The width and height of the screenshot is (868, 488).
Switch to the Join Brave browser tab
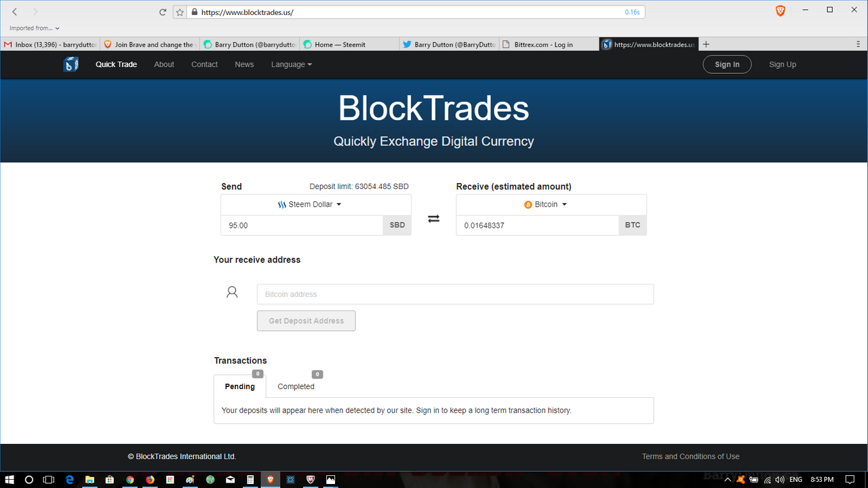click(x=149, y=44)
